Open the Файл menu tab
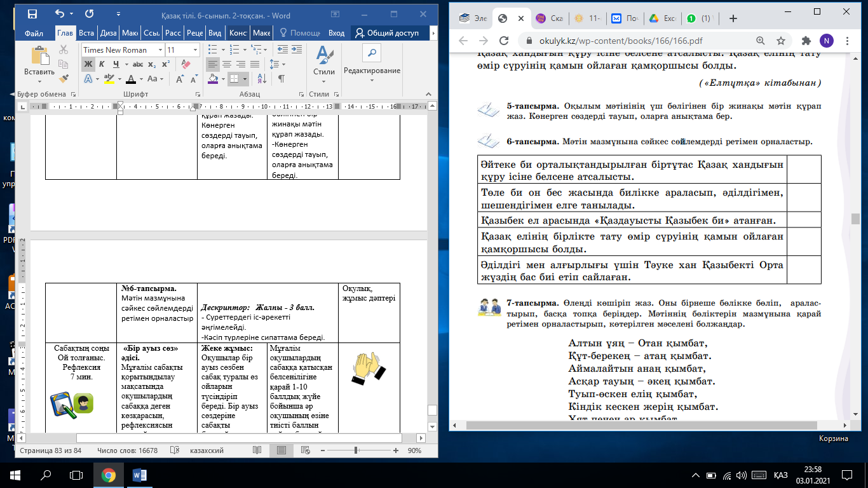This screenshot has width=868, height=488. pyautogui.click(x=34, y=33)
